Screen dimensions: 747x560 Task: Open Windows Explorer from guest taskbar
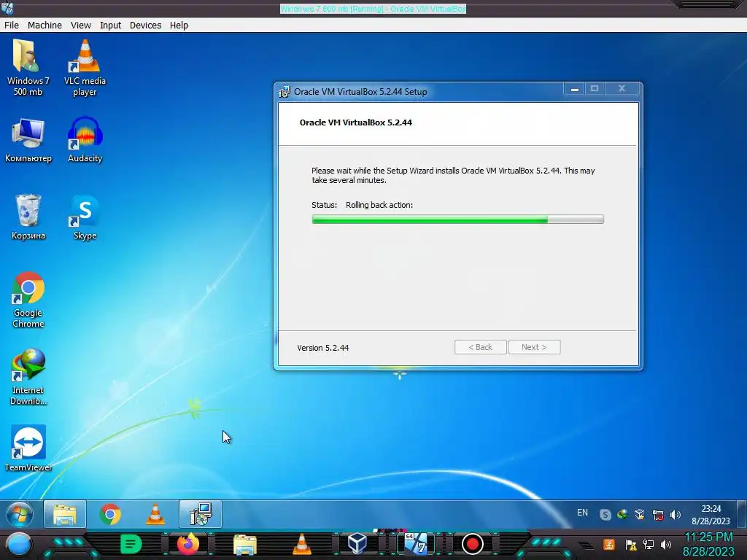[65, 514]
